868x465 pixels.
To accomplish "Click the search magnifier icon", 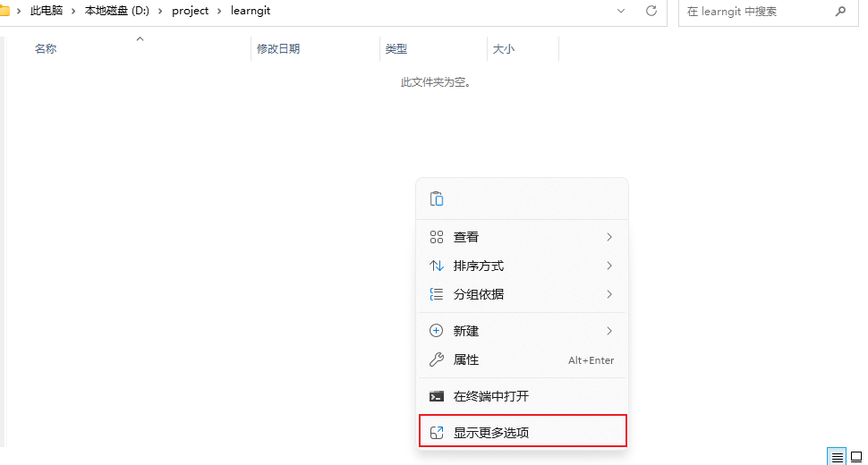I will coord(840,12).
